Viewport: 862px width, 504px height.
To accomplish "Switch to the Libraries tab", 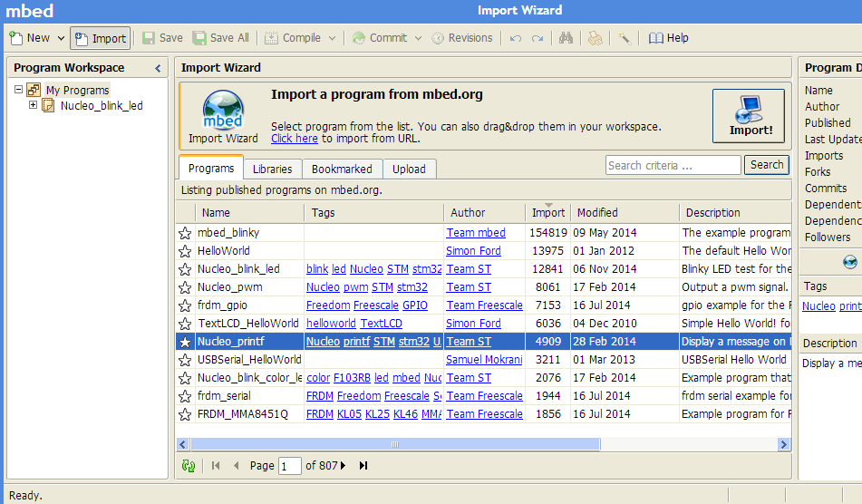I will 272,169.
